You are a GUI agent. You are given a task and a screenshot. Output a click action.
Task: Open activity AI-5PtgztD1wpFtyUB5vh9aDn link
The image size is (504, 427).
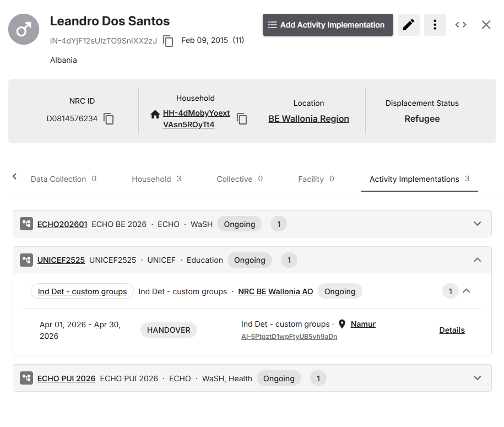click(289, 336)
